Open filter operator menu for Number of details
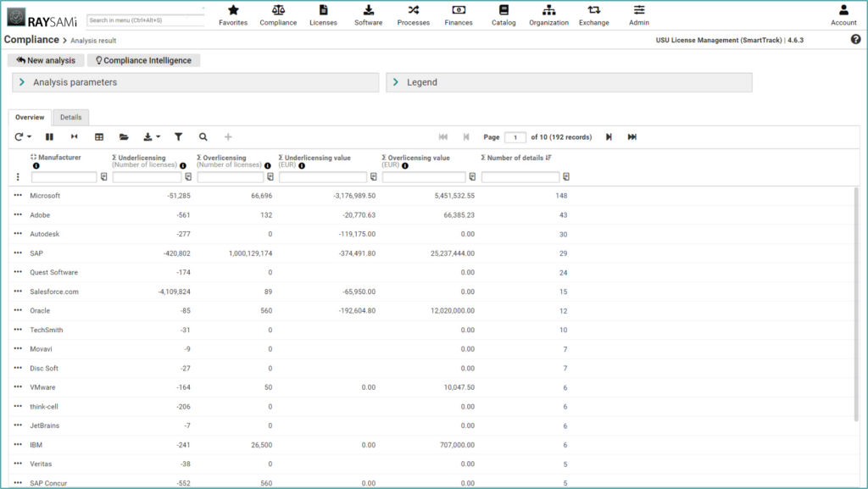This screenshot has width=868, height=489. pyautogui.click(x=566, y=177)
